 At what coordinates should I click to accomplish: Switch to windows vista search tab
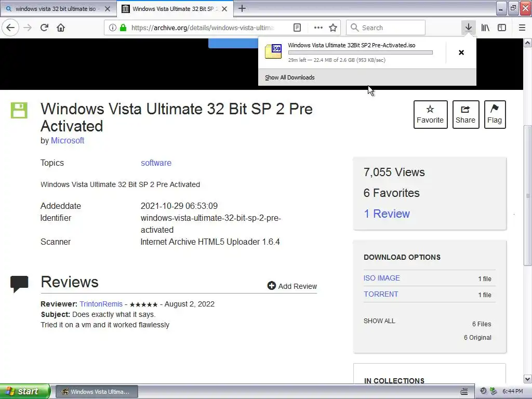(x=58, y=9)
